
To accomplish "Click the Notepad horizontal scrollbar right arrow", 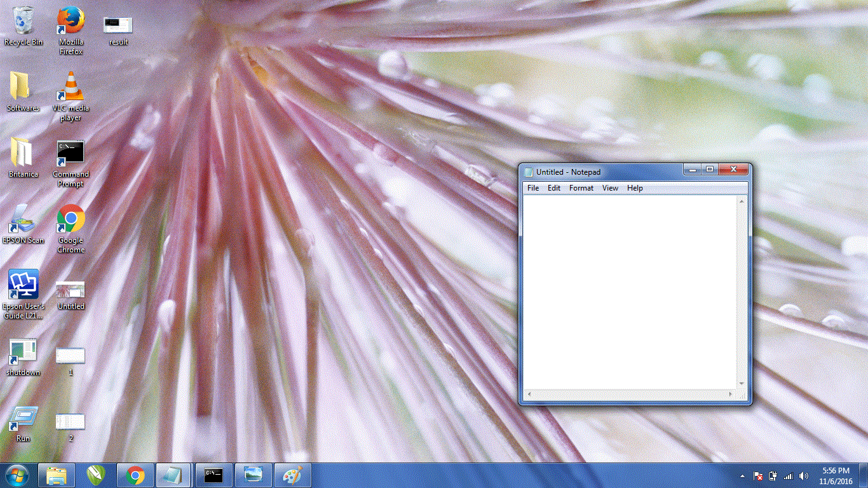I will click(x=731, y=395).
